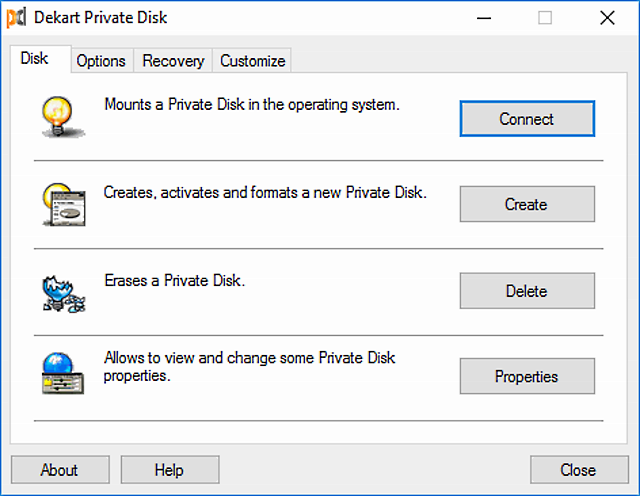The height and width of the screenshot is (496, 640).
Task: Switch to the Options tab
Action: 101,61
